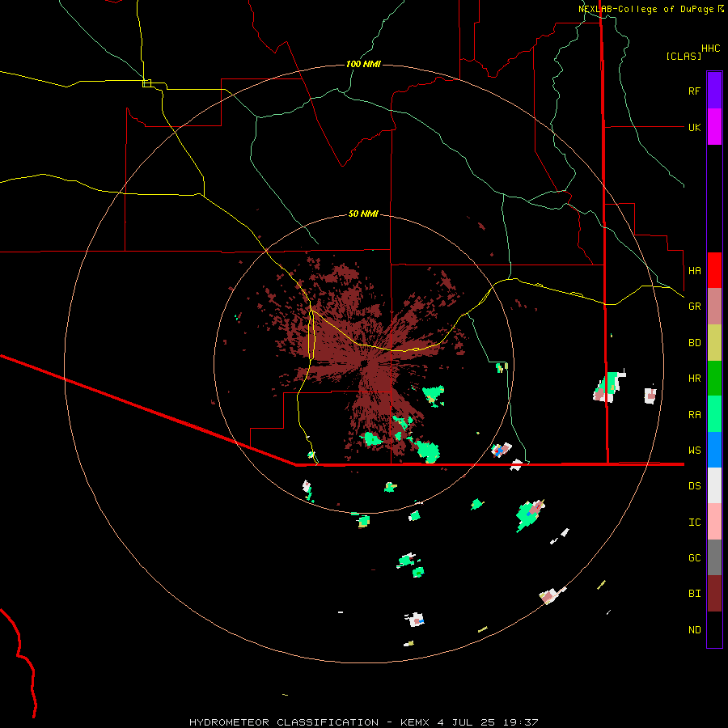Click the brown BI biological swatch
This screenshot has width=728, height=728.
[x=714, y=594]
